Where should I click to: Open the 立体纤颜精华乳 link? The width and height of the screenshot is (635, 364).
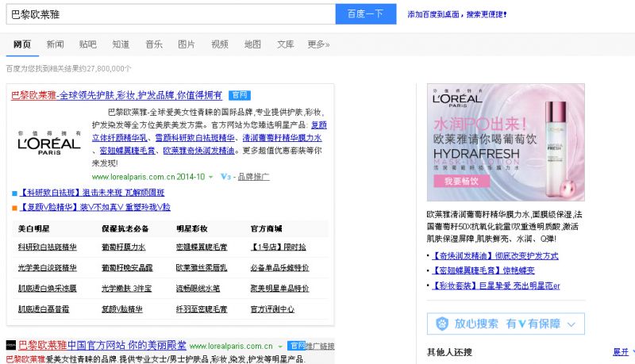120,138
